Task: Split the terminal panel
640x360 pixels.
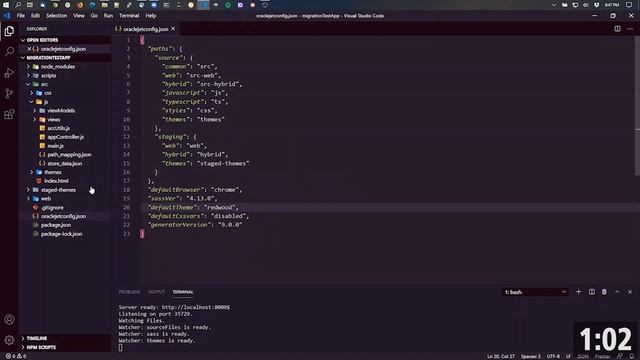Action: [591, 292]
